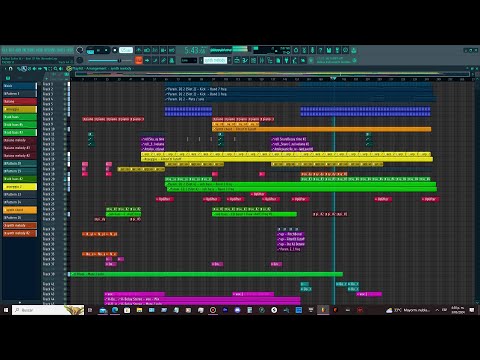
Task: Click the arrow left of pattern selector
Action: click(201, 60)
